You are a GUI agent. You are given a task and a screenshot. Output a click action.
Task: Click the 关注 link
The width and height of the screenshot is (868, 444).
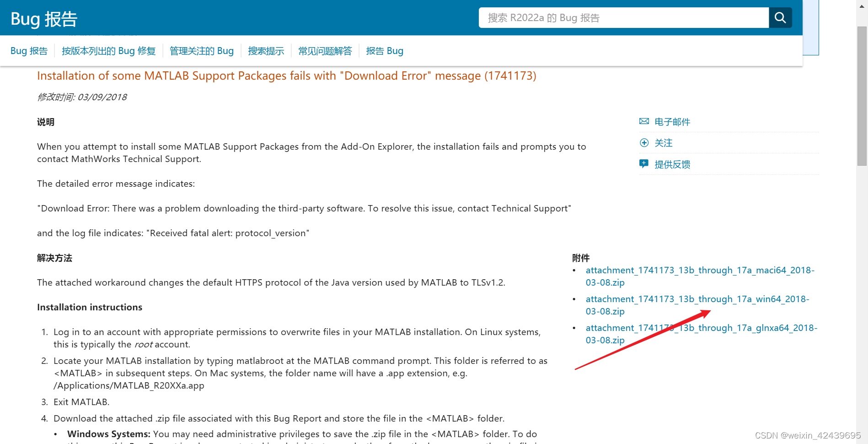click(664, 143)
